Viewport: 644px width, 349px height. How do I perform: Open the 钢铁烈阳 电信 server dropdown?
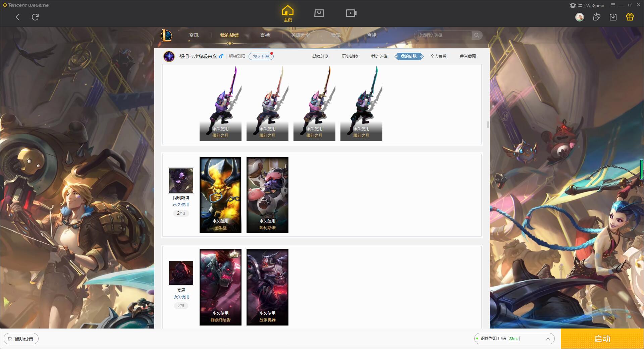[x=514, y=339]
